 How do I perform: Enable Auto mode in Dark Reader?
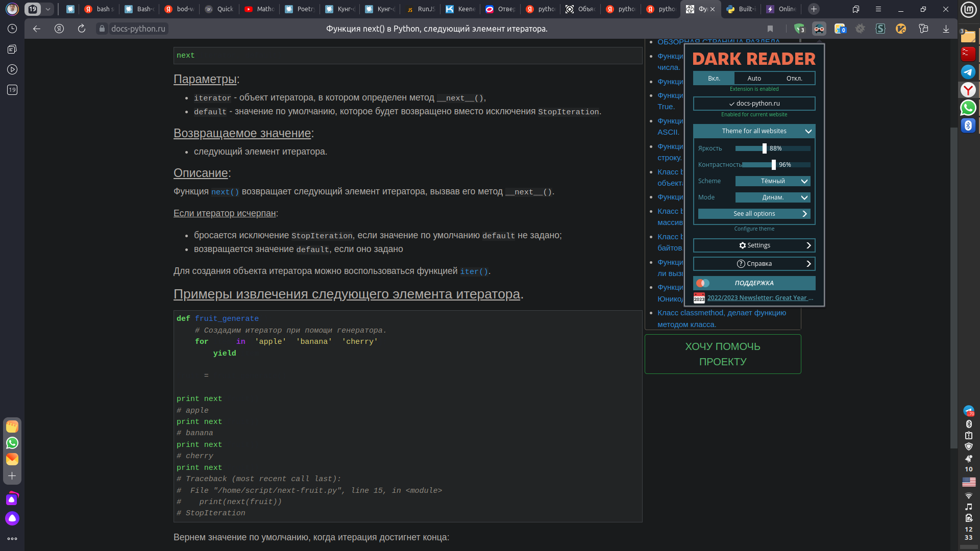click(754, 78)
